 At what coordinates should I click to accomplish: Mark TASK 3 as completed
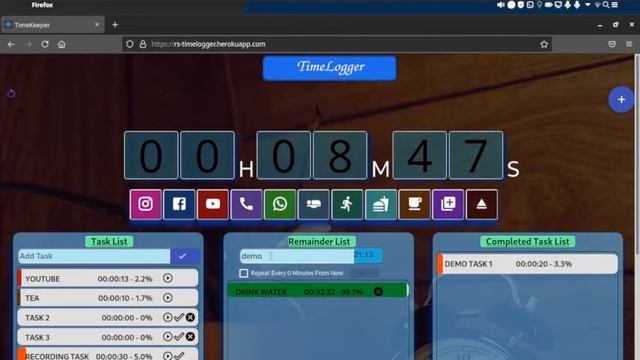[x=179, y=337]
